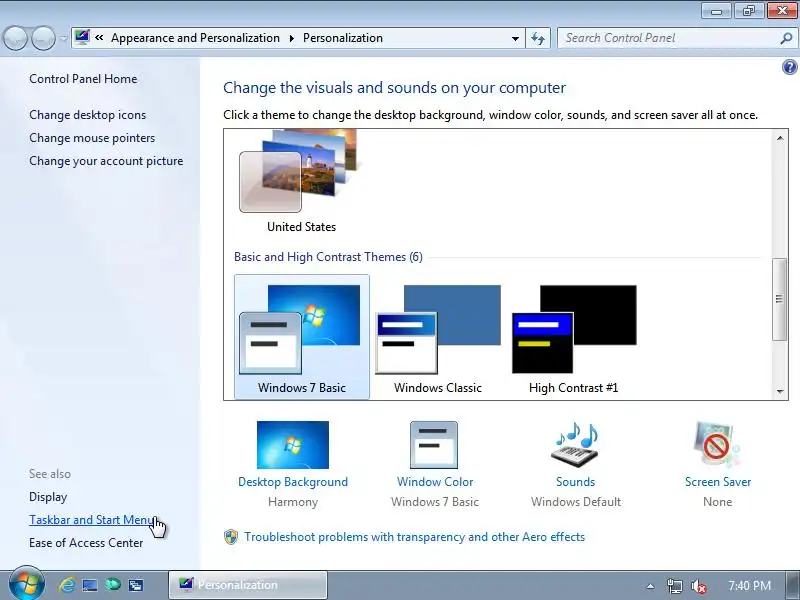
Task: Open the recent pages dropdown arrow
Action: coord(63,38)
